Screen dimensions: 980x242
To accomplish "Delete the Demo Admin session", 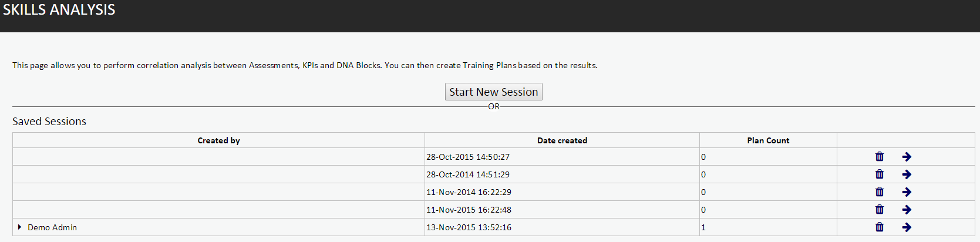I will pyautogui.click(x=880, y=227).
